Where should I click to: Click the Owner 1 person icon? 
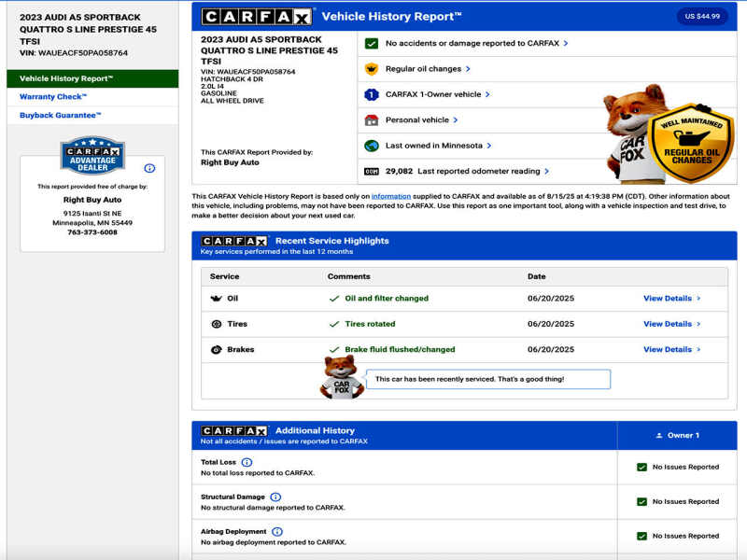(659, 436)
